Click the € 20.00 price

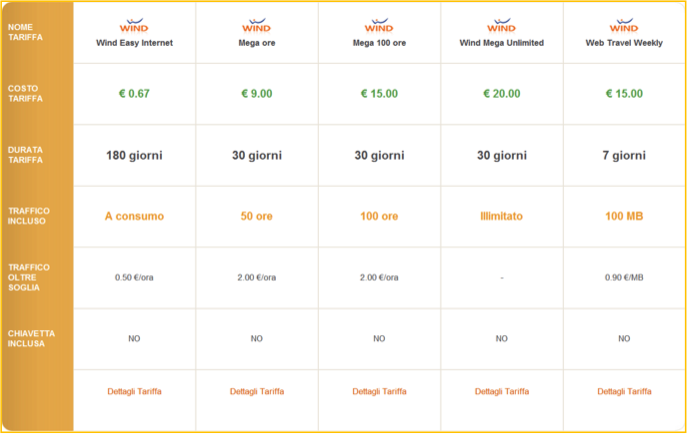(502, 94)
